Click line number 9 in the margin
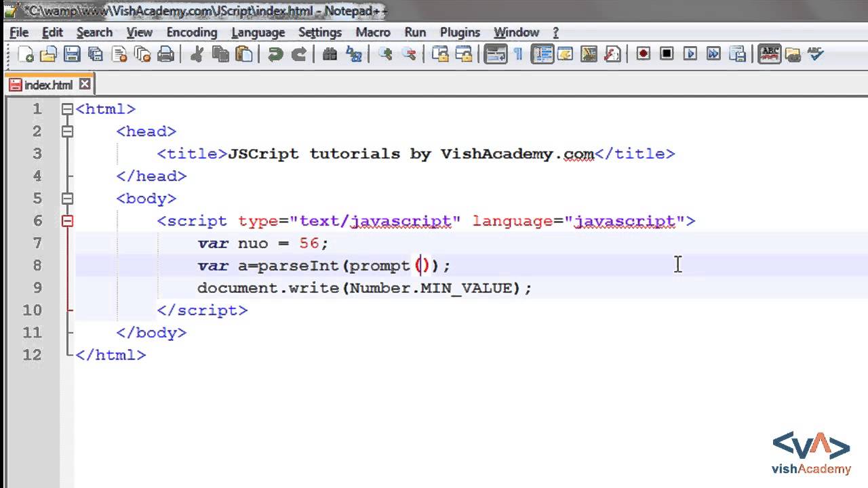 (37, 288)
